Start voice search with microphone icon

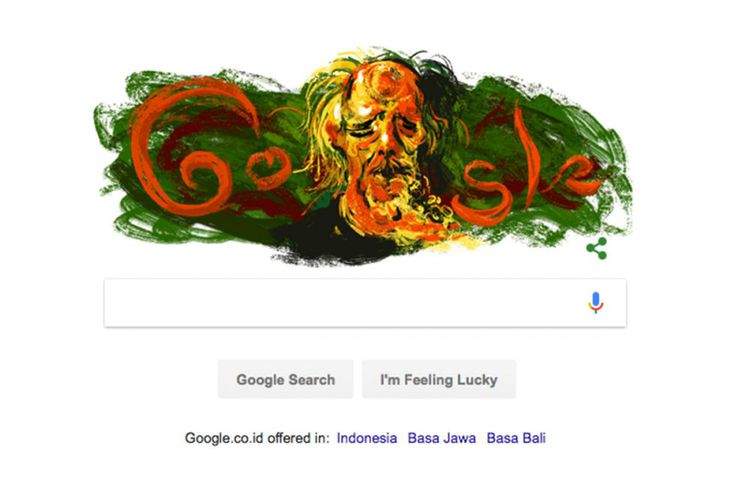[x=596, y=302]
